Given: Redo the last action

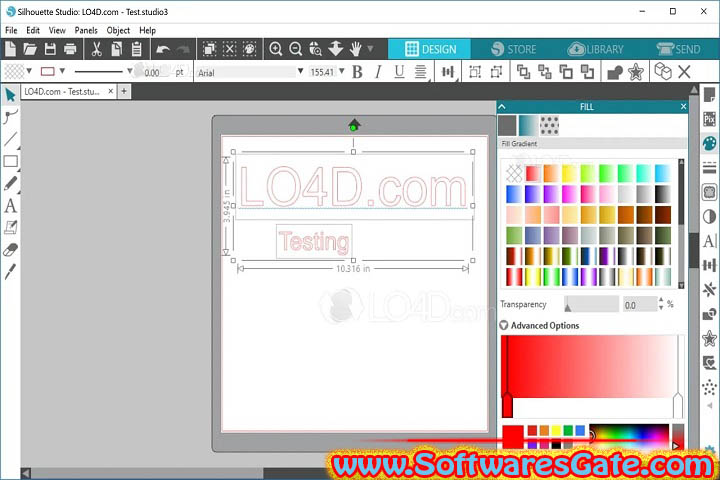Looking at the screenshot, I should [x=183, y=49].
